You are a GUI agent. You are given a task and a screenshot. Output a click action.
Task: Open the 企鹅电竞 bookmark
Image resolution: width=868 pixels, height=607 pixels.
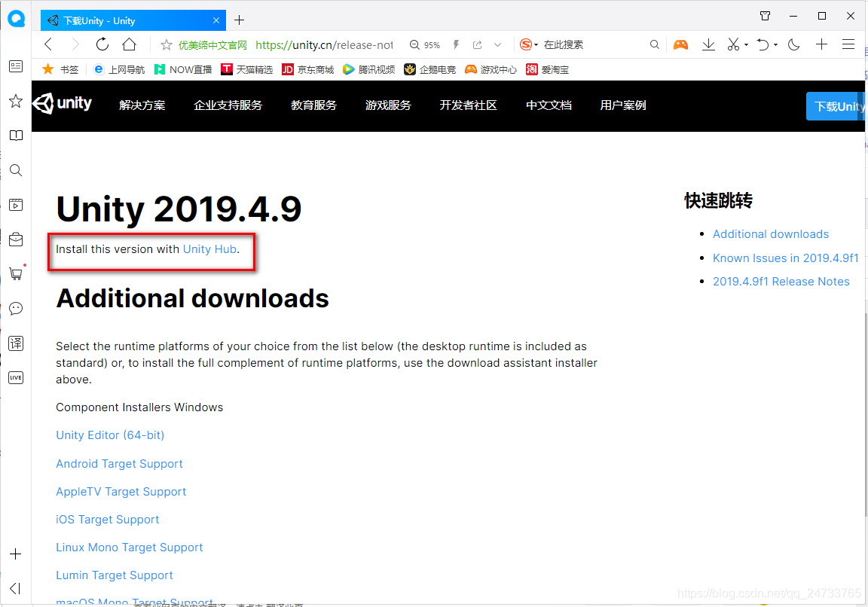coord(430,70)
